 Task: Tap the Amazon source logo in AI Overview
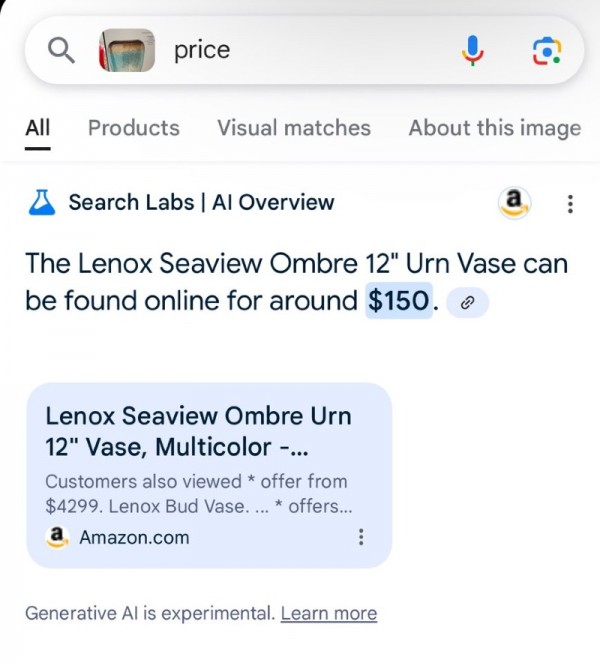pyautogui.click(x=513, y=203)
